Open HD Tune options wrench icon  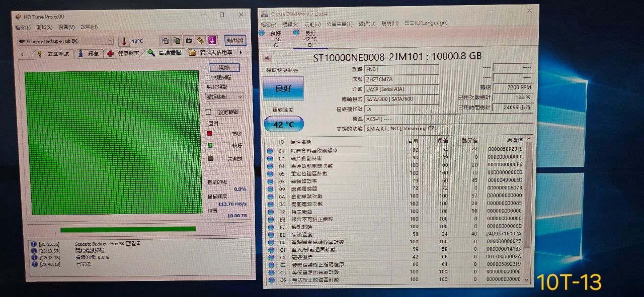pyautogui.click(x=200, y=41)
